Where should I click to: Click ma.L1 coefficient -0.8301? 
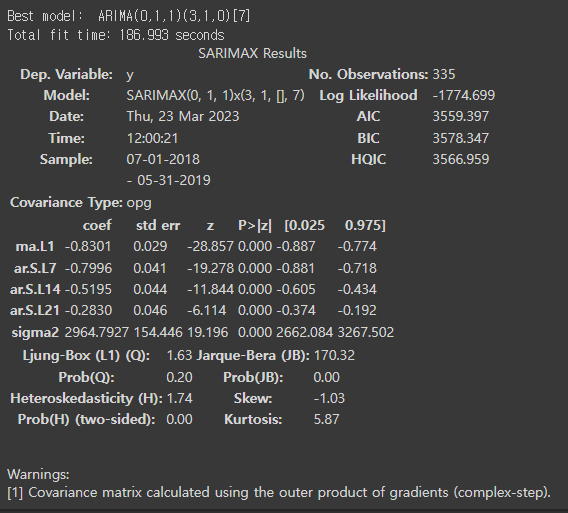(88, 247)
